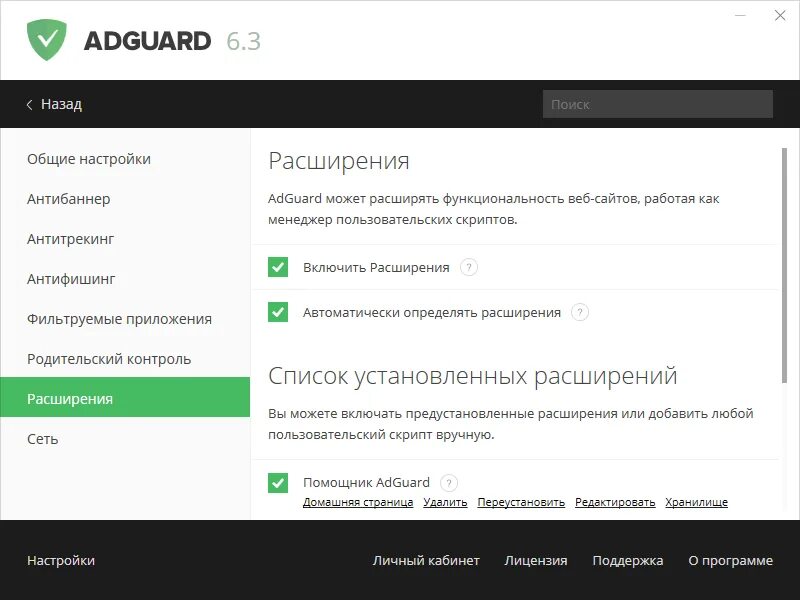The image size is (800, 600).
Task: Click the ADGUARD 6.3 title text
Action: (x=172, y=41)
